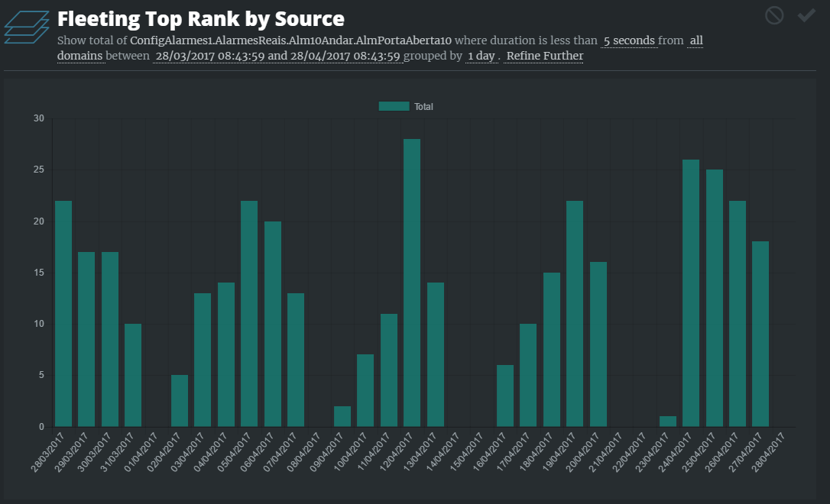830x504 pixels.
Task: Click the short 09/04/2017 bar
Action: [x=342, y=417]
